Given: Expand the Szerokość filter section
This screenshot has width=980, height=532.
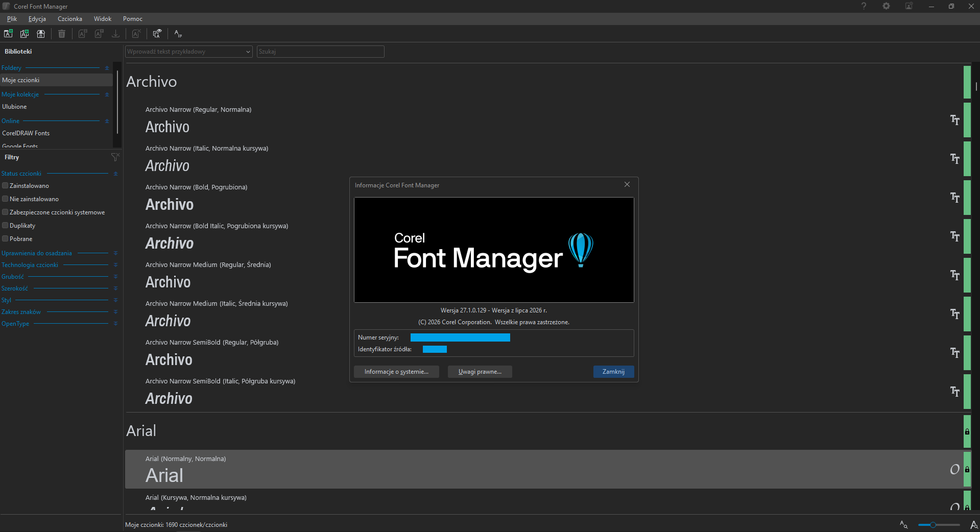Looking at the screenshot, I should pos(115,288).
